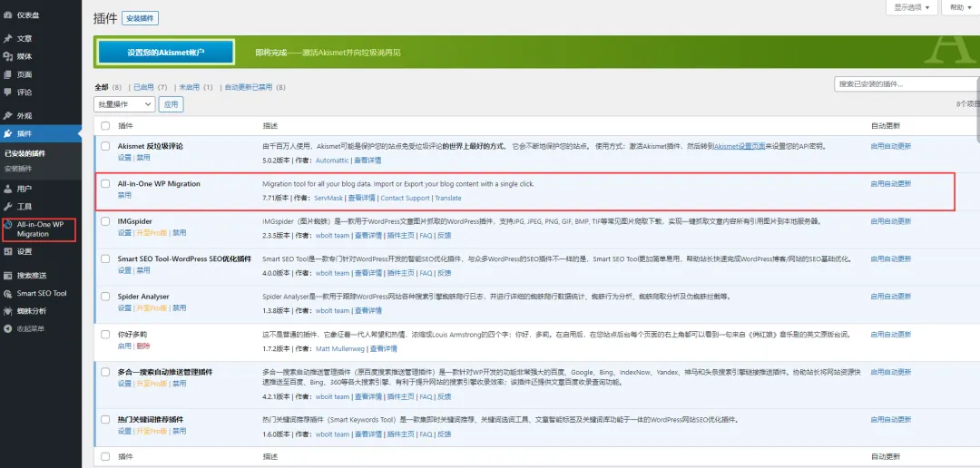Click 启用自动更新 for Akismet row
The height and width of the screenshot is (468, 980).
click(891, 146)
